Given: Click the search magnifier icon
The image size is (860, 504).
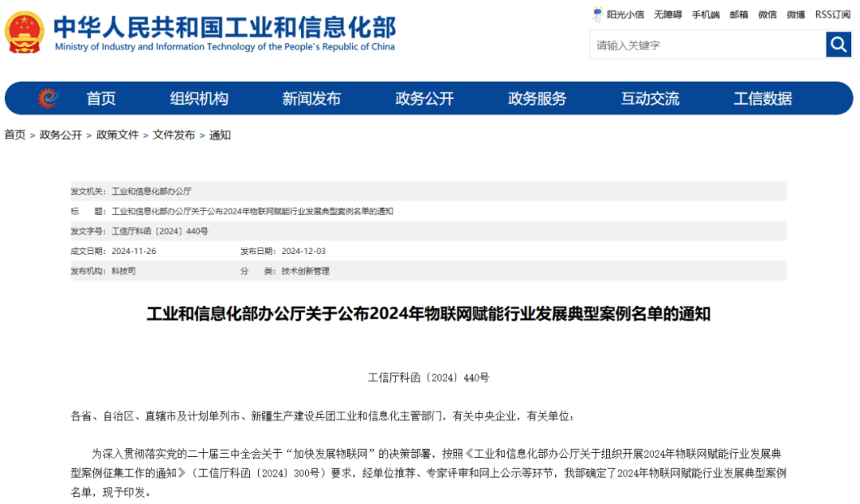Looking at the screenshot, I should (x=838, y=44).
